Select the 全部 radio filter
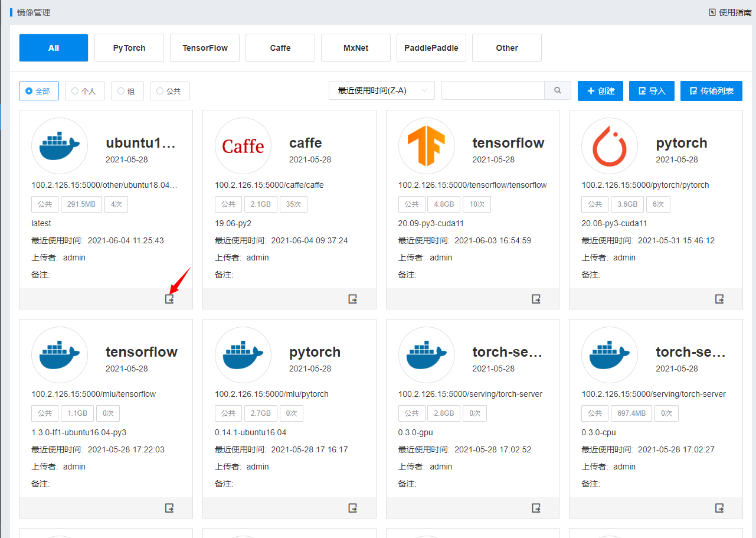 tap(39, 91)
